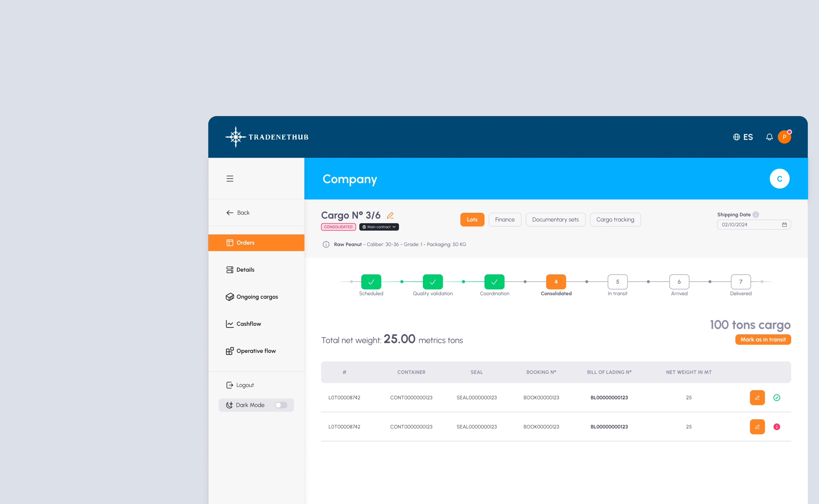Viewport: 819px width, 504px height.
Task: Click the red alert status icon in second row
Action: point(776,427)
